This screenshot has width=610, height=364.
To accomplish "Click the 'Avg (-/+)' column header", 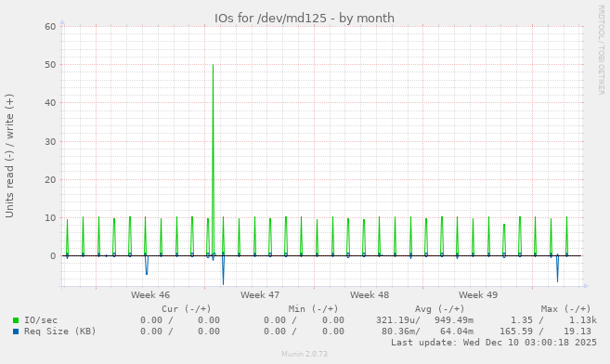I will (439, 309).
